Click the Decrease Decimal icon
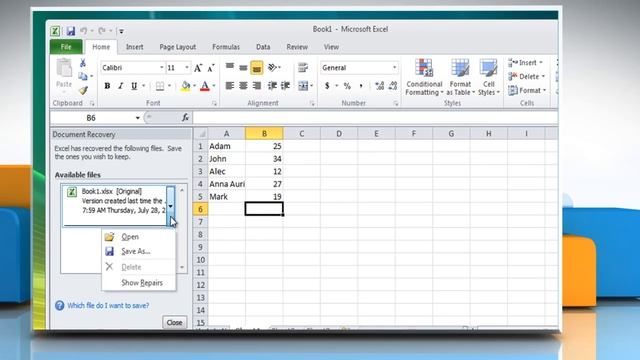This screenshot has width=640, height=360. (x=393, y=86)
